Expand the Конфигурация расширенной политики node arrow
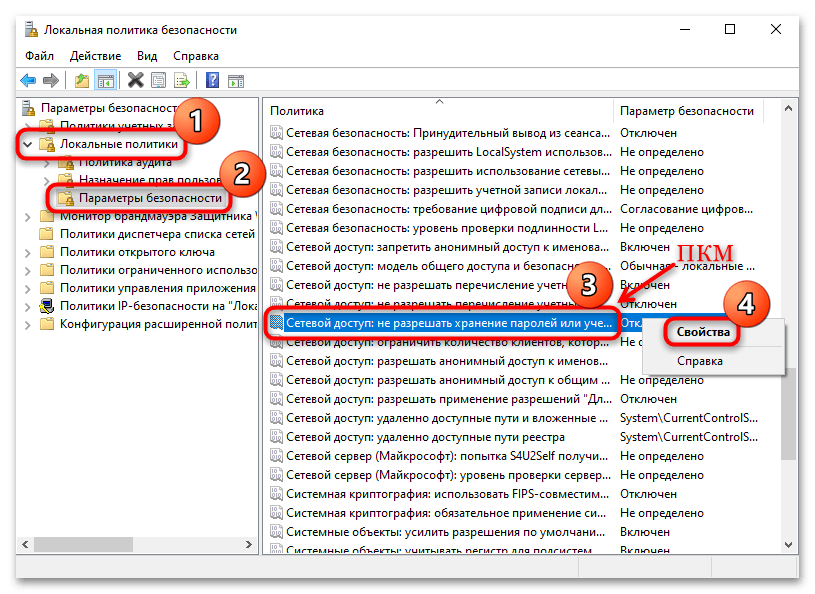The width and height of the screenshot is (815, 594). 28,324
